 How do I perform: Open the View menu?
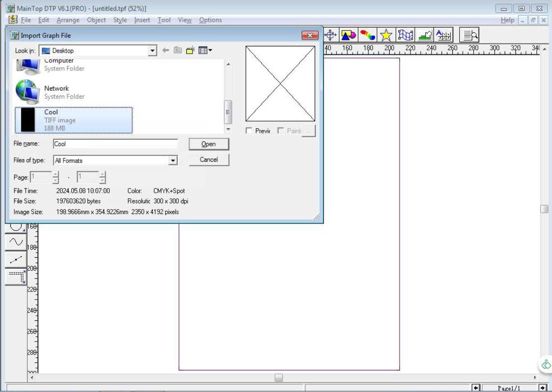click(185, 20)
